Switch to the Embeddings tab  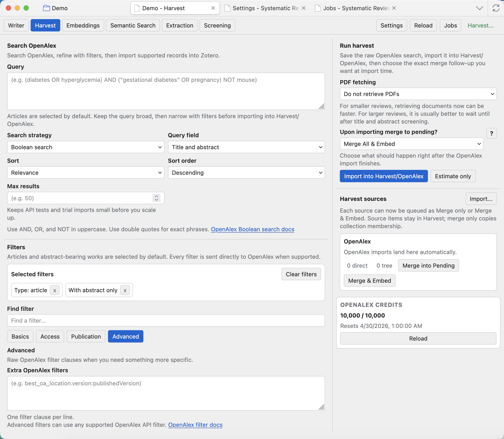pos(83,25)
